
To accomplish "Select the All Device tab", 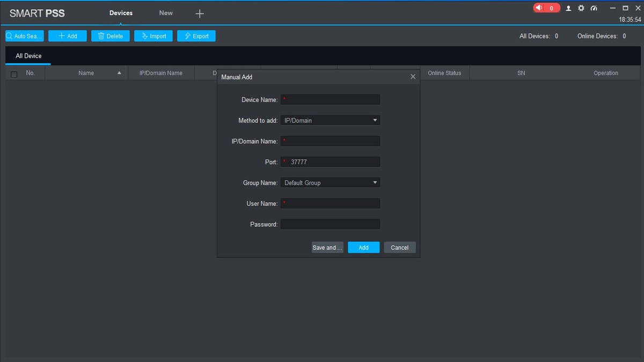I will coord(28,56).
